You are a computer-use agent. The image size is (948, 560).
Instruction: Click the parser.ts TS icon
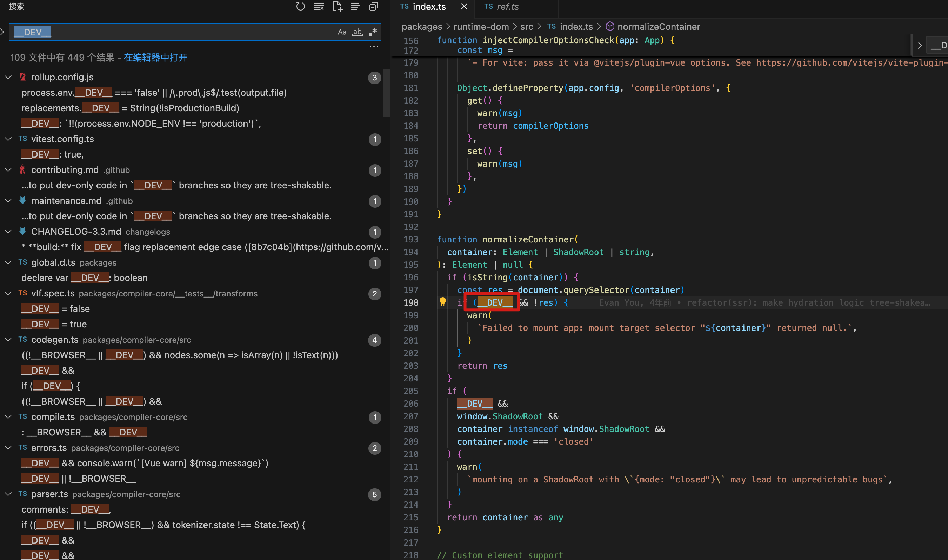tap(23, 494)
